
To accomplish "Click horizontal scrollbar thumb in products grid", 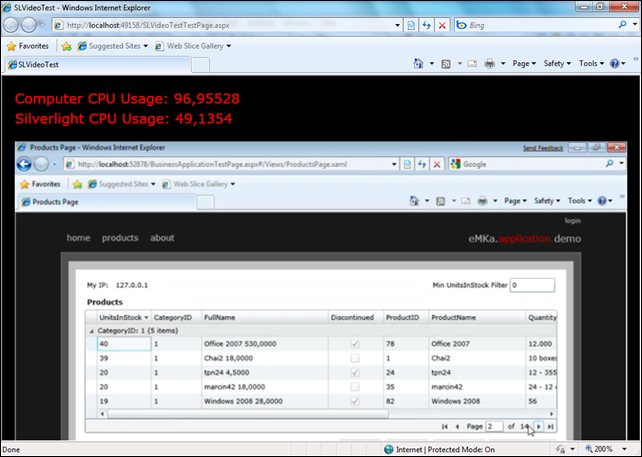I will (247, 414).
